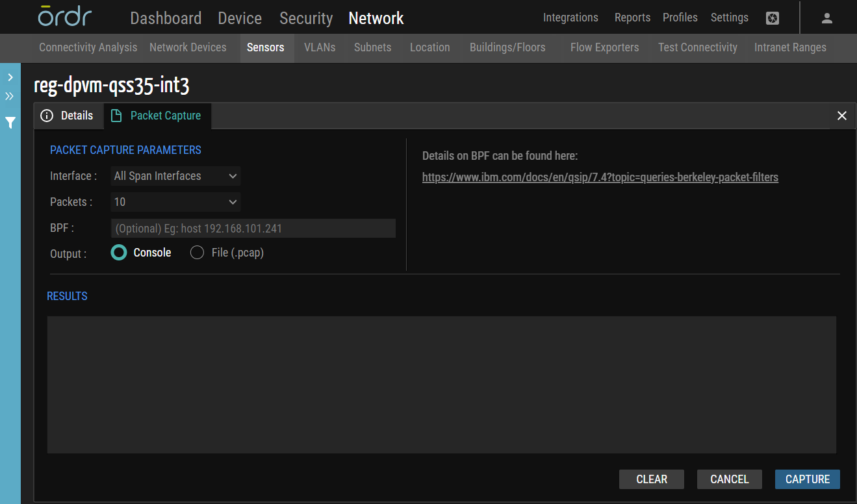
Task: Open the Packets count dropdown
Action: pos(175,202)
